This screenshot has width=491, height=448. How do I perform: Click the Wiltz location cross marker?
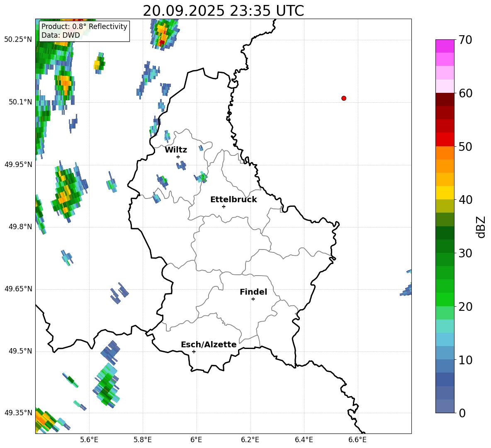click(x=178, y=157)
